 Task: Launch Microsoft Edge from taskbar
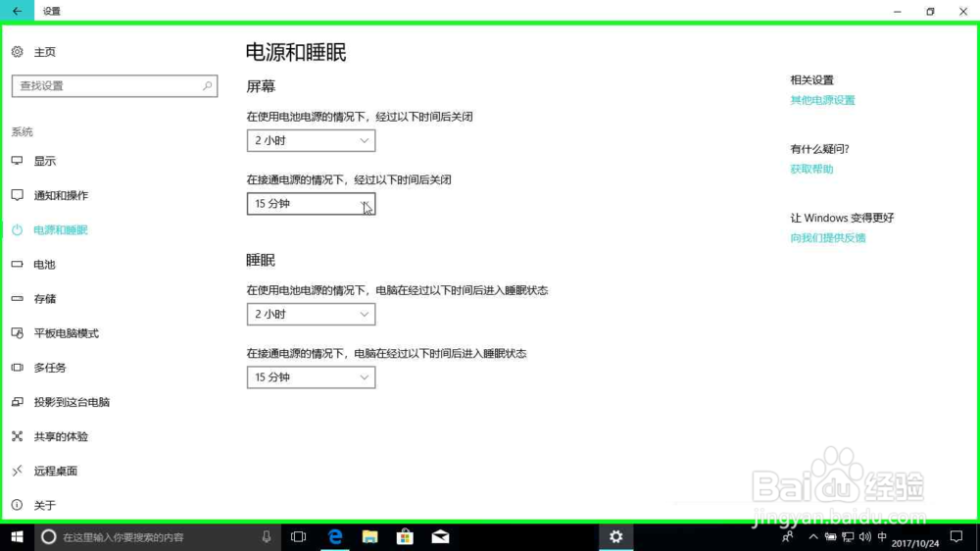pos(335,536)
